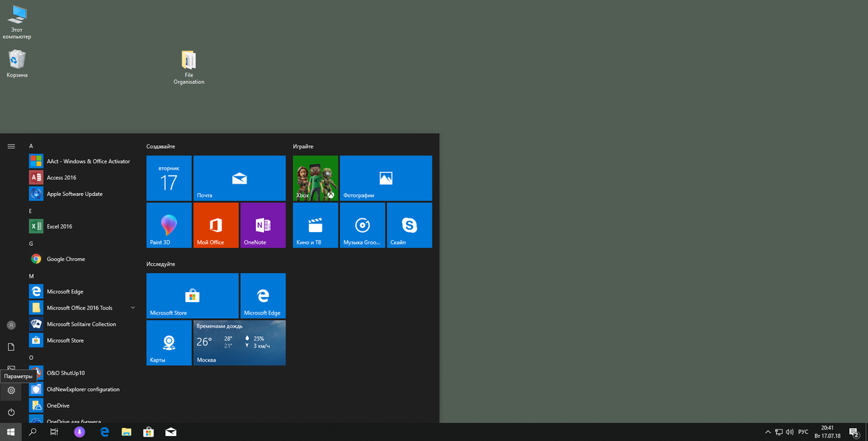Select File Organisation desktop folder
Viewport: 868px width, 441px height.
point(189,68)
